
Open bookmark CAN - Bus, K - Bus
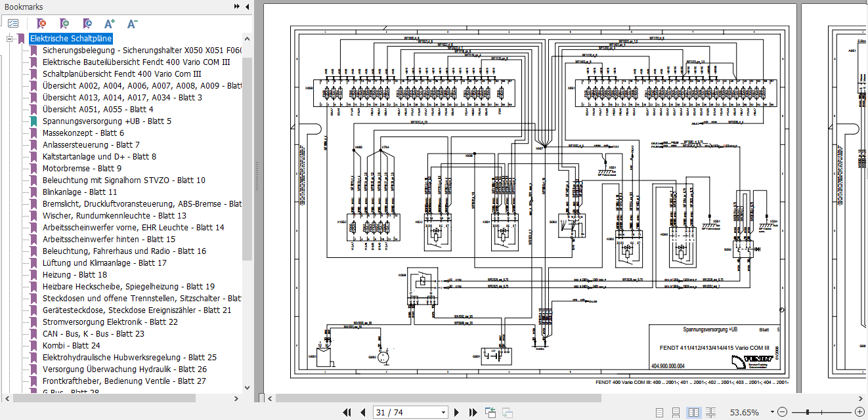(93, 334)
